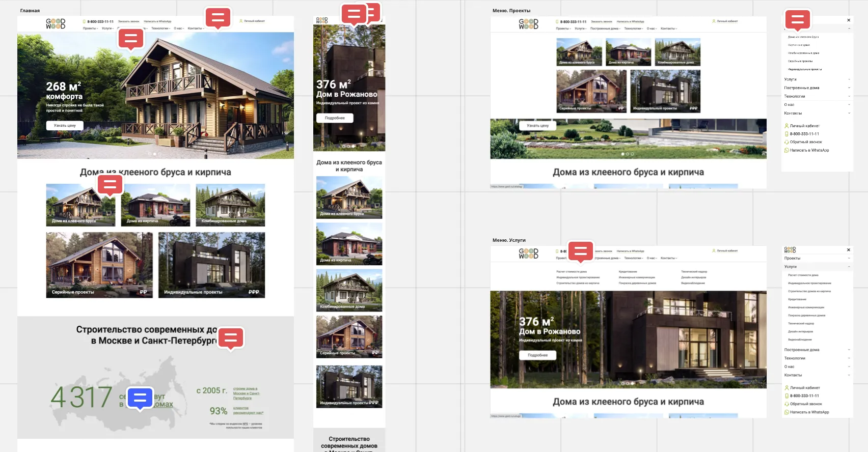Image resolution: width=868 pixels, height=452 pixels.
Task: Click Кредитование in the Меню. Услуги desktop dropdown
Action: coord(628,272)
